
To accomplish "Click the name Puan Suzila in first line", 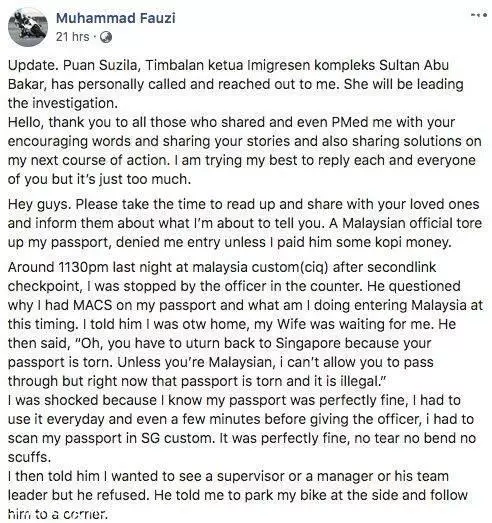I will [100, 65].
